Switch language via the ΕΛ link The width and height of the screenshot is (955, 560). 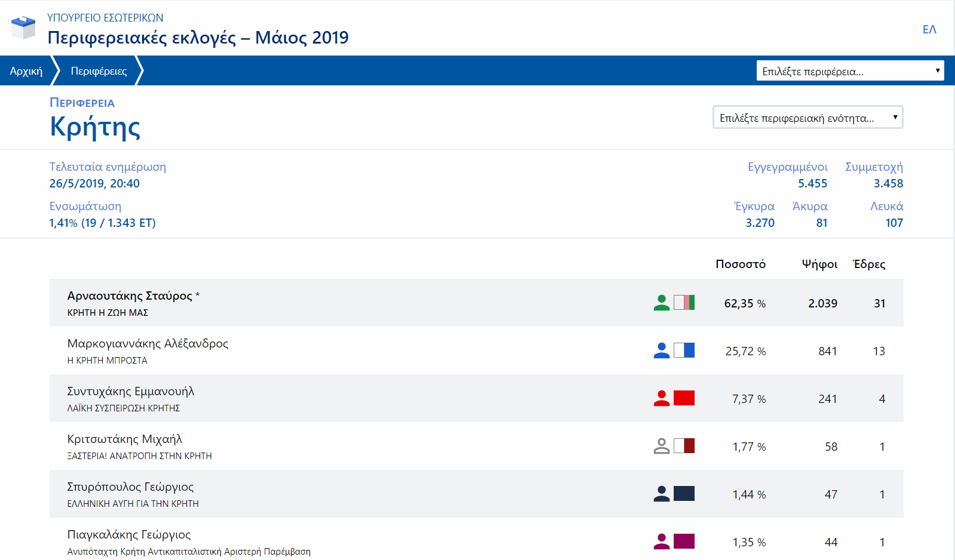[x=929, y=29]
